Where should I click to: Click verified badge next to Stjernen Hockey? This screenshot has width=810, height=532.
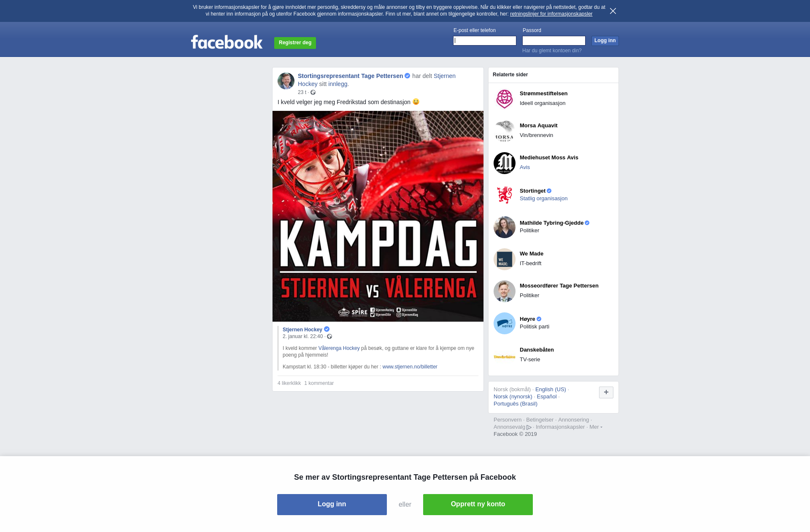327,329
